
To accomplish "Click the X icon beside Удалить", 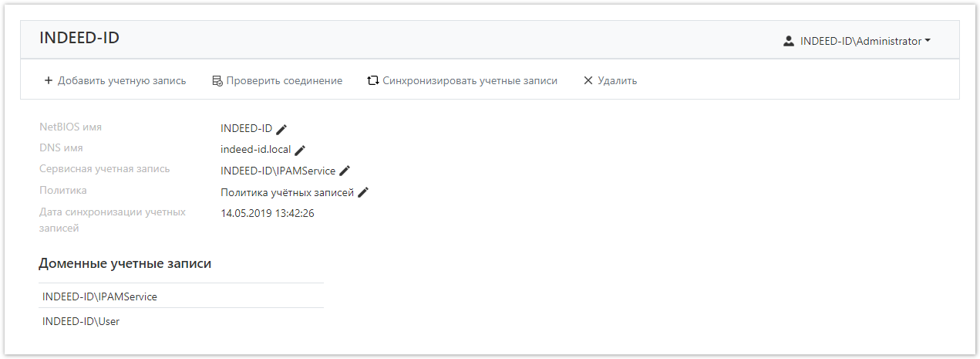I will click(588, 80).
